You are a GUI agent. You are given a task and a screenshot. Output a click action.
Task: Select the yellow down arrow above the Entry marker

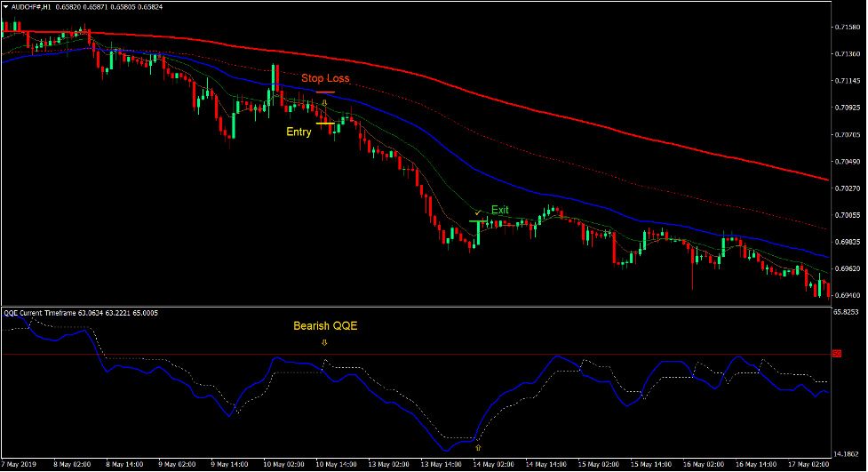pyautogui.click(x=325, y=104)
